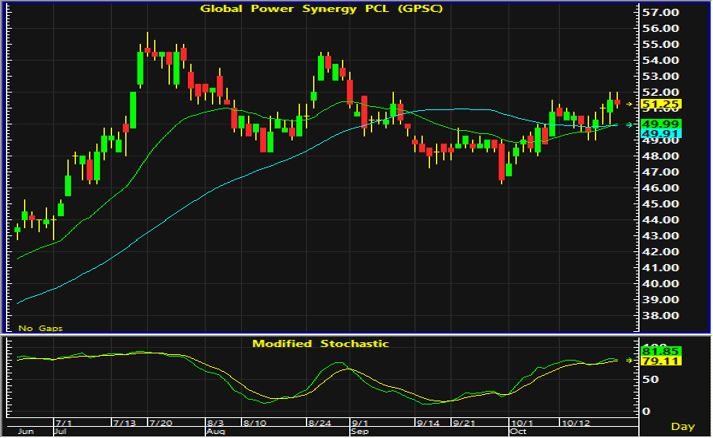713x438 pixels.
Task: Click the yellow arrow beside price 51.25
Action: pyautogui.click(x=629, y=105)
